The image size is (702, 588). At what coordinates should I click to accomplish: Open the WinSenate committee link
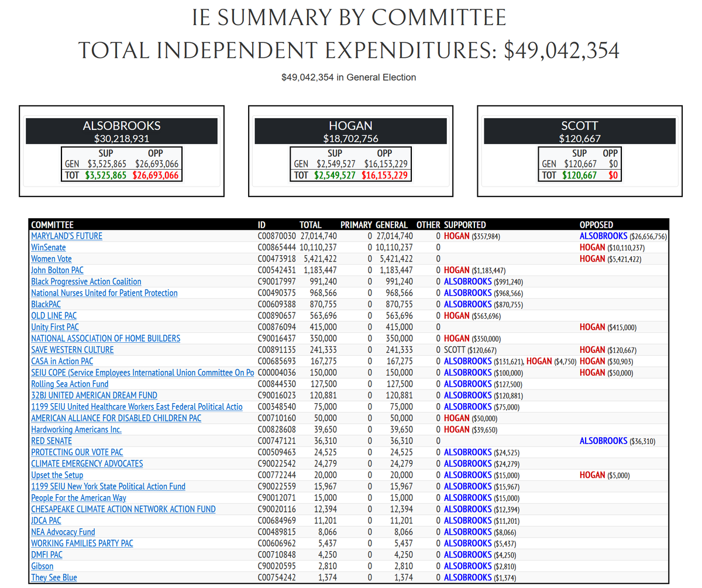point(49,247)
